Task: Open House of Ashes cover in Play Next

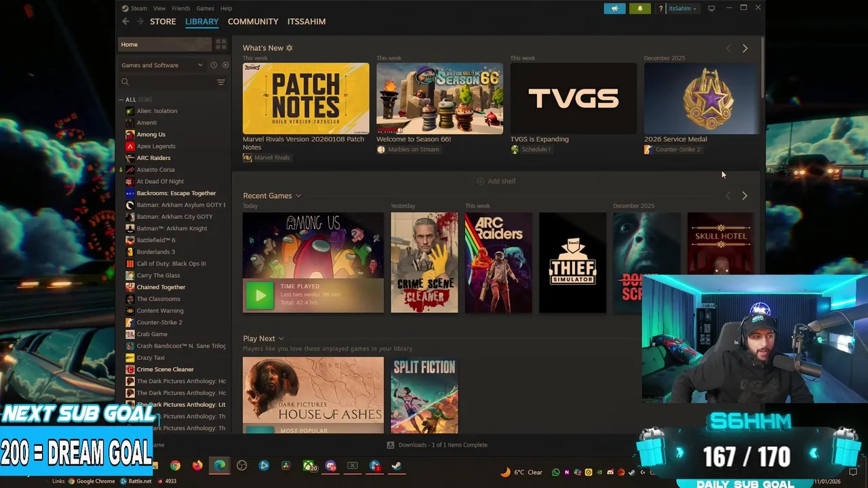Action: click(x=313, y=395)
